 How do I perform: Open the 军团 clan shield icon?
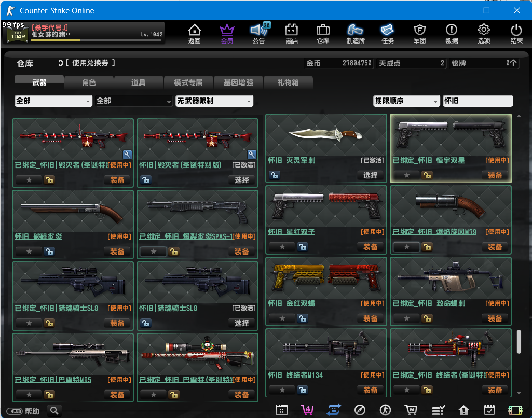pos(420,34)
